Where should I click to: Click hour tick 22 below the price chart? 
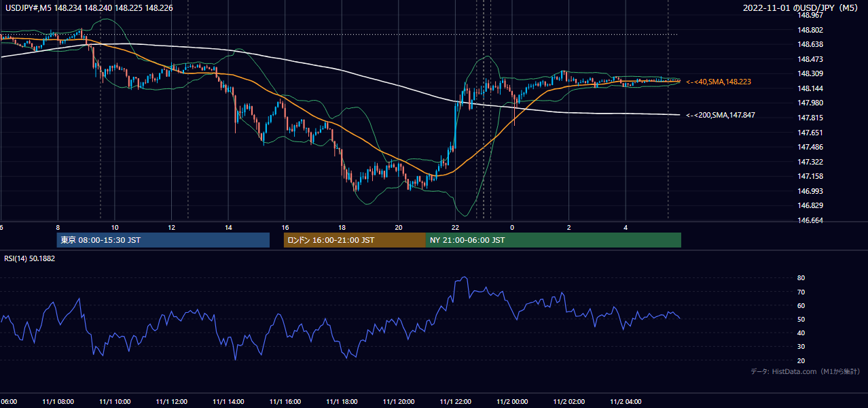455,228
